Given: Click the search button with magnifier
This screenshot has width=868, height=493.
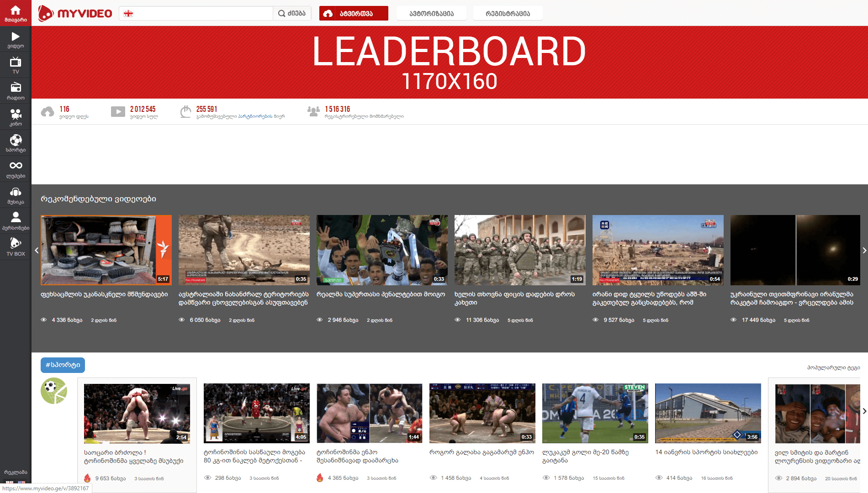Looking at the screenshot, I should 292,14.
